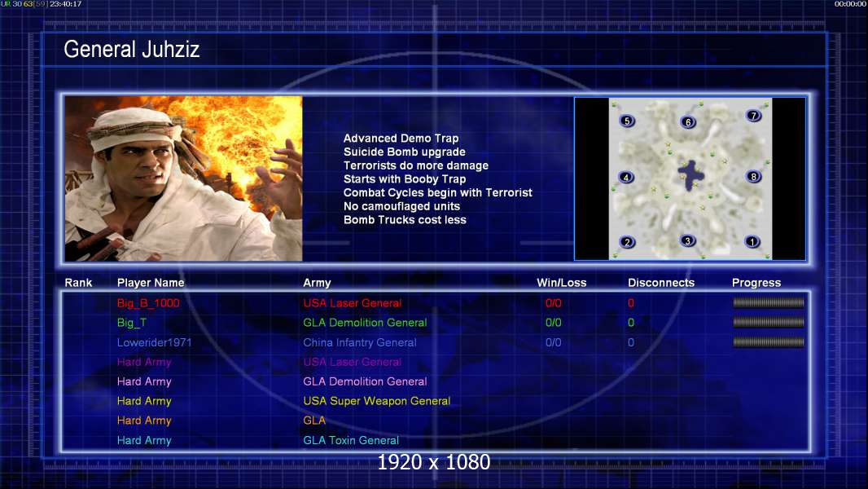Click red USA Laser General army entry
The width and height of the screenshot is (868, 489).
[352, 303]
